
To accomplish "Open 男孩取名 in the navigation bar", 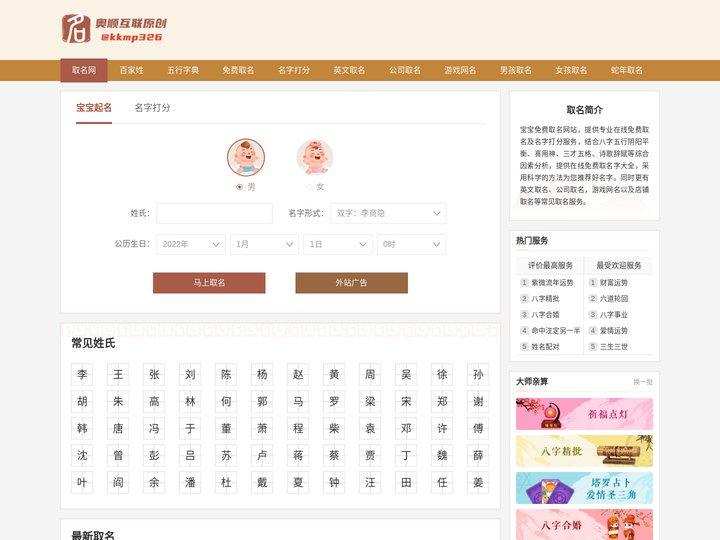I will coord(516,70).
